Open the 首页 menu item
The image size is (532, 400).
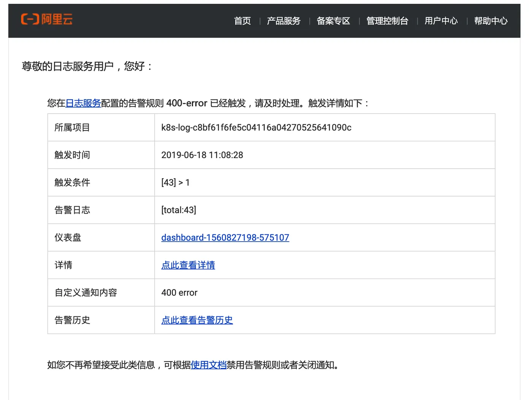click(x=242, y=21)
